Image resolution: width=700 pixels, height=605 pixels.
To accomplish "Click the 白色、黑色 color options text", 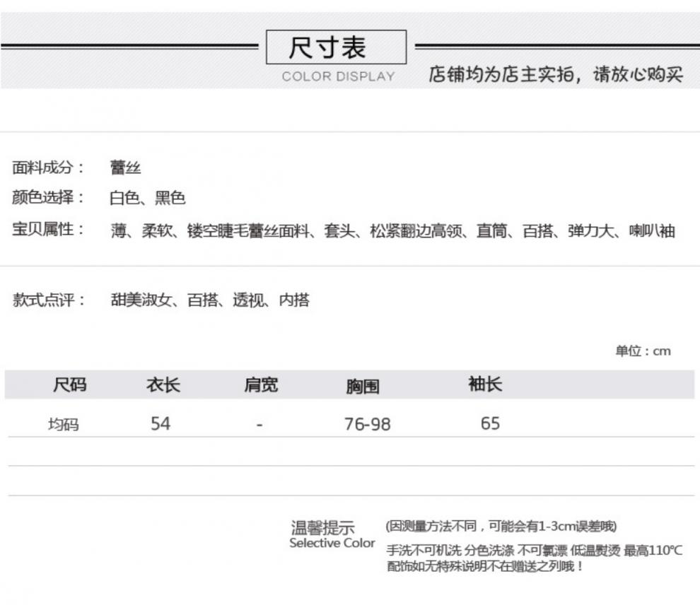I will tap(147, 198).
